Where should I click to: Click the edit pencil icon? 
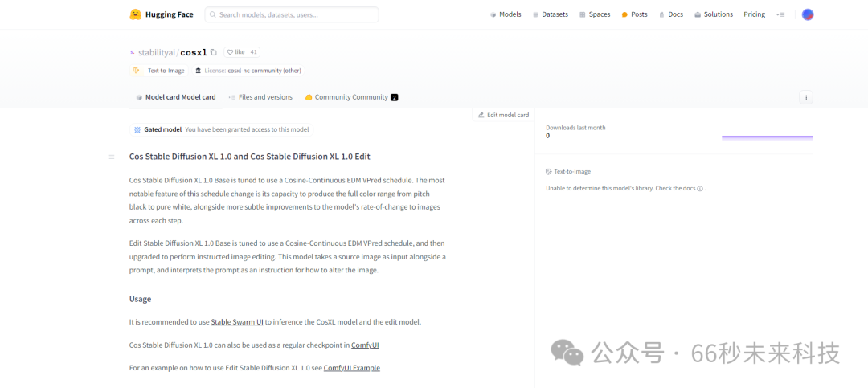pyautogui.click(x=481, y=115)
